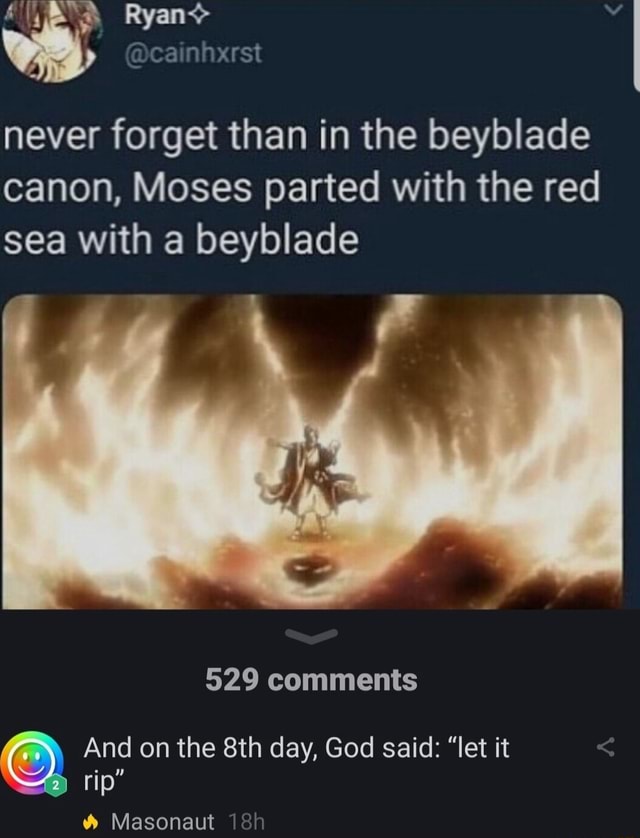Screen dimensions: 640x838
Task: Collapse comments using the chevron handle
Action: pyautogui.click(x=311, y=636)
